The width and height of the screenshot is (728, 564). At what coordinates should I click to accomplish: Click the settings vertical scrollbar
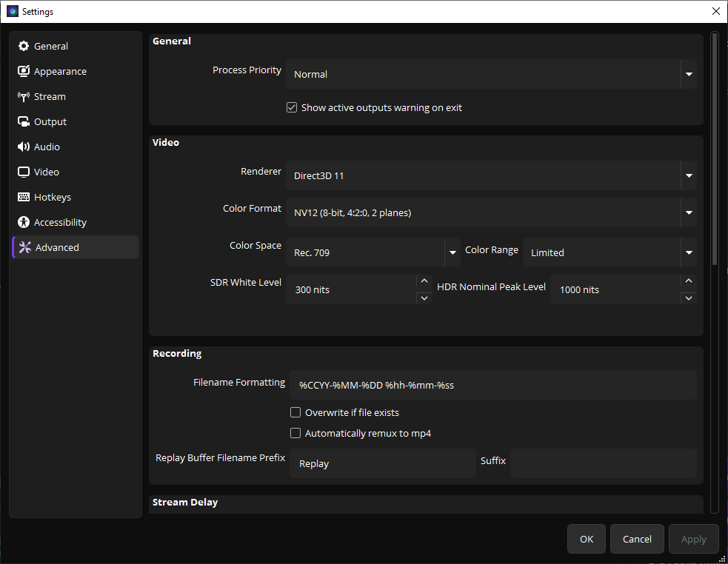click(715, 149)
